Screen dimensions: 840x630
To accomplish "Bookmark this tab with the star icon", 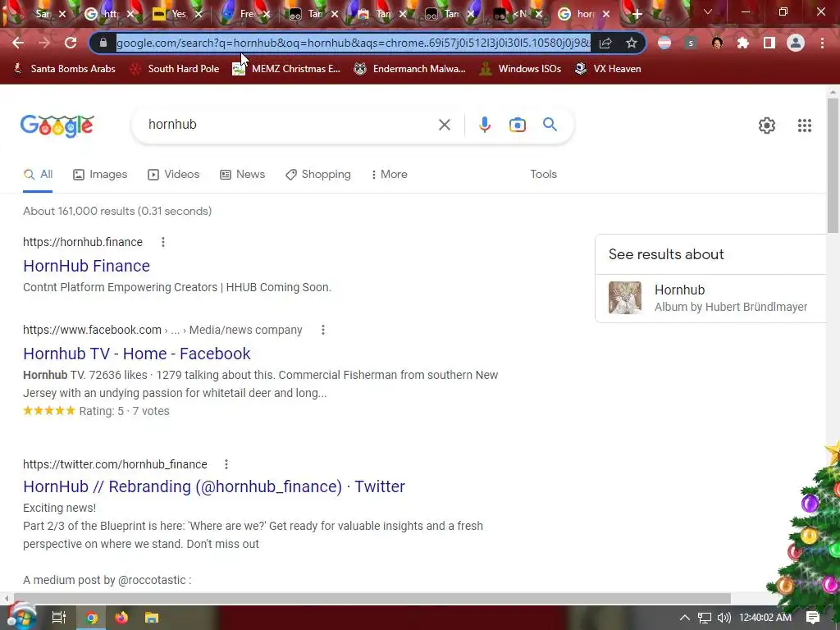I will pyautogui.click(x=632, y=43).
